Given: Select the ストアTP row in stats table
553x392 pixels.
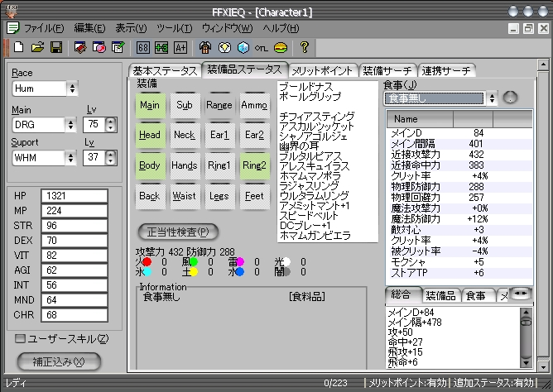Looking at the screenshot, I should coord(459,273).
